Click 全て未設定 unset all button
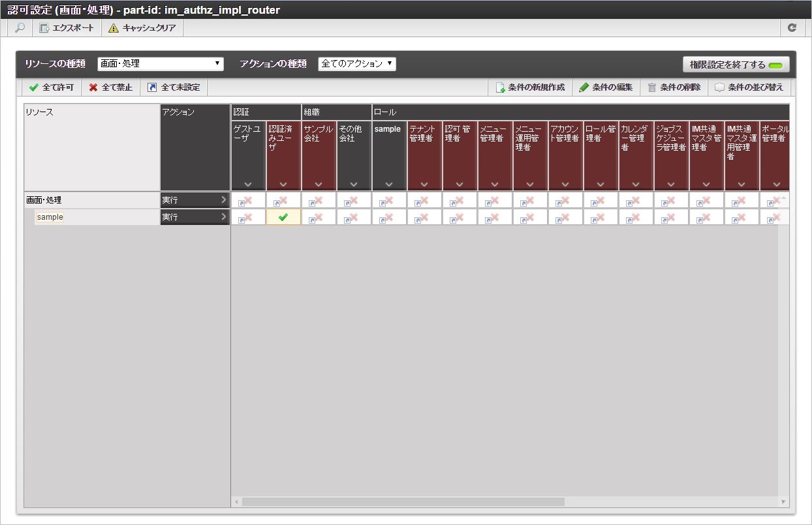The height and width of the screenshot is (525, 812). point(174,87)
